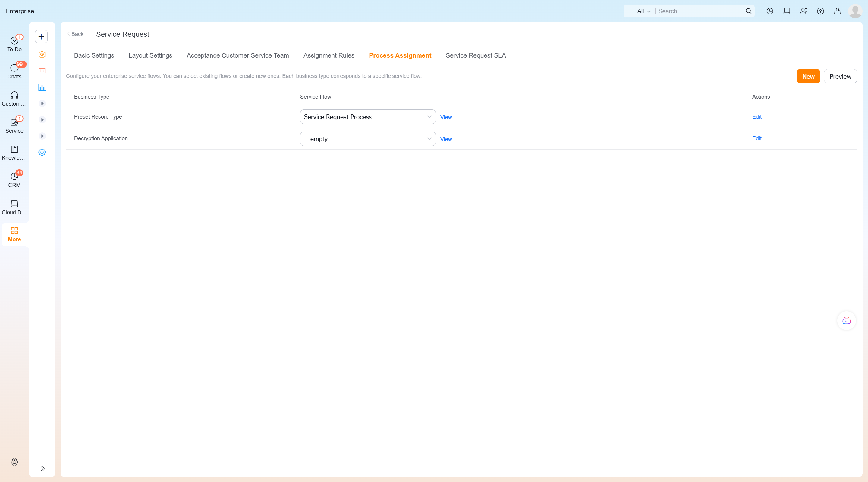Open the empty service flow dropdown
This screenshot has width=868, height=482.
point(368,139)
